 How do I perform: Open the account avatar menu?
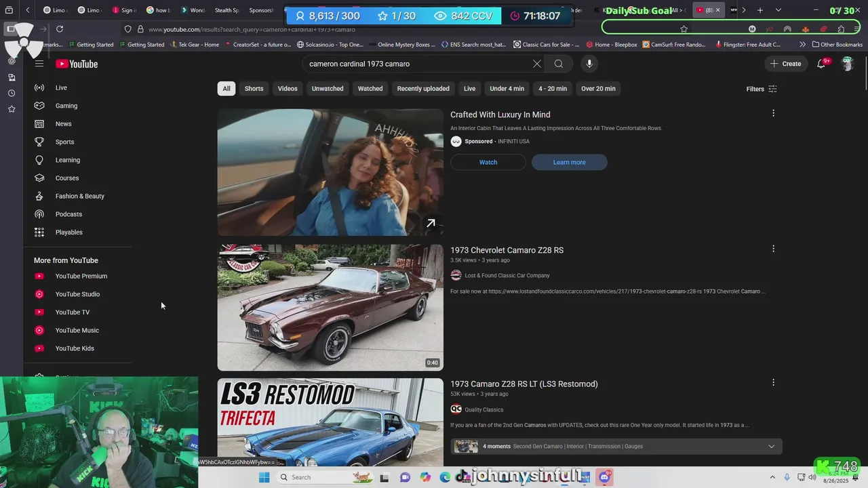847,64
